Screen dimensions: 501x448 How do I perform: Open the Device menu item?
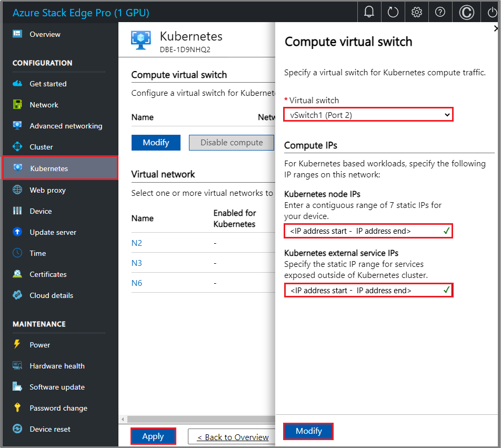41,211
